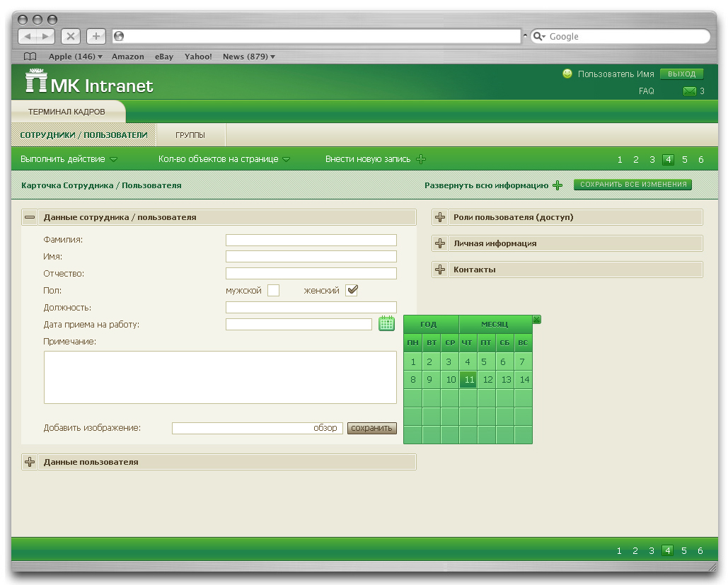The width and height of the screenshot is (728, 585).
Task: Click the Примечание text area
Action: (x=220, y=378)
